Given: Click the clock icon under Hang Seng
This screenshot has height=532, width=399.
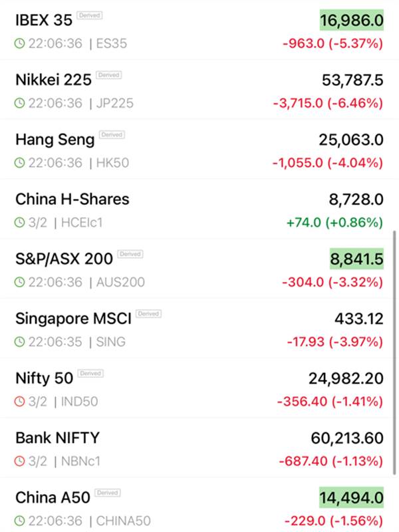Looking at the screenshot, I should click(x=20, y=163).
